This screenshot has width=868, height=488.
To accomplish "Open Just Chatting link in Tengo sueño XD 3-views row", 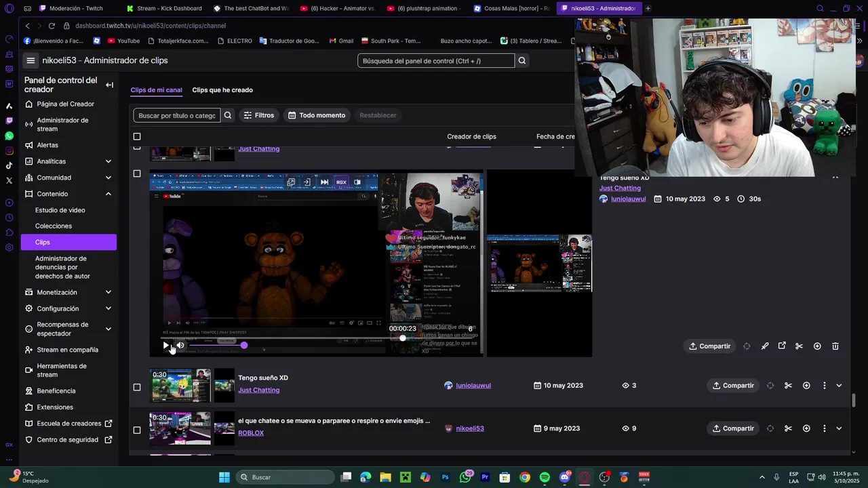I will pos(258,390).
